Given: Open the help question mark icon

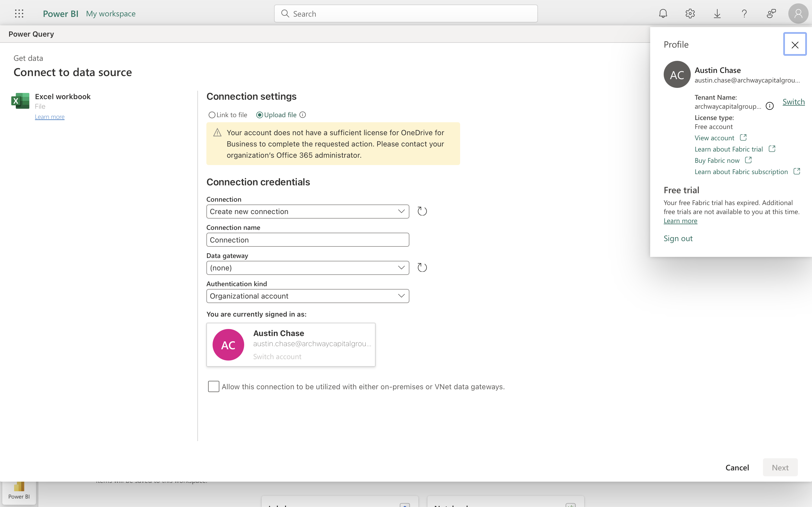Looking at the screenshot, I should pyautogui.click(x=744, y=14).
